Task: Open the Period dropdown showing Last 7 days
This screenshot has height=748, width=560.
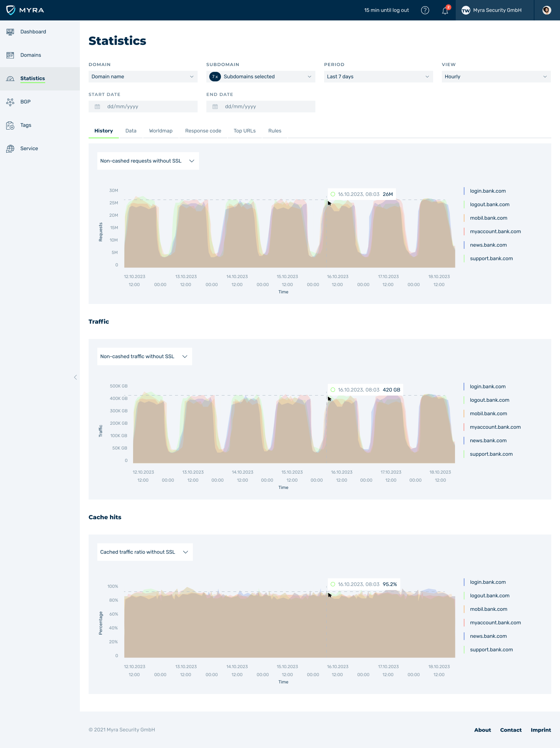Action: coord(378,77)
